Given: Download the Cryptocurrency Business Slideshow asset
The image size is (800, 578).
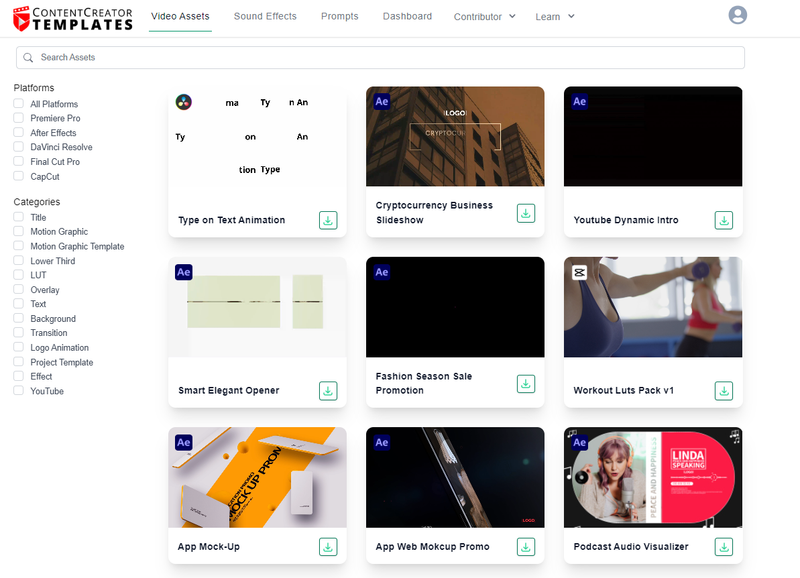Looking at the screenshot, I should [525, 213].
